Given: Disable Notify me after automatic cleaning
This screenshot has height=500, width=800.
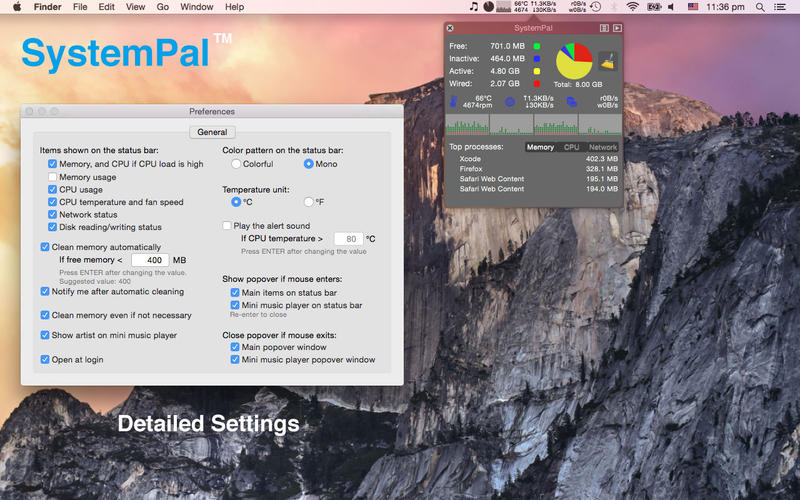Looking at the screenshot, I should (45, 292).
